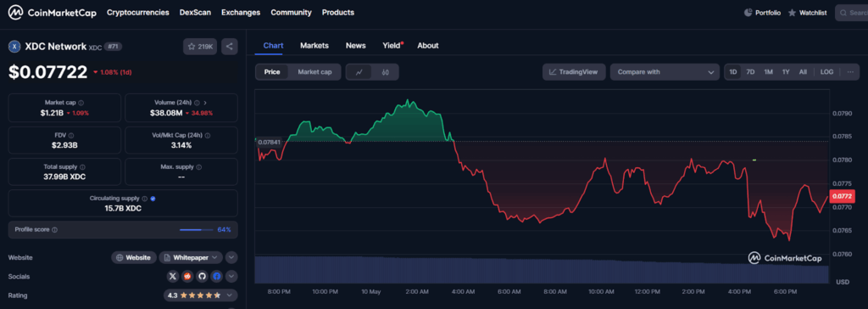The image size is (868, 309).
Task: Open the Reddit social link
Action: 187,276
